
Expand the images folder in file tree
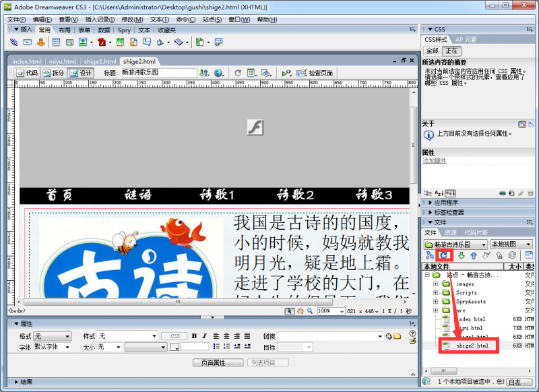point(435,284)
